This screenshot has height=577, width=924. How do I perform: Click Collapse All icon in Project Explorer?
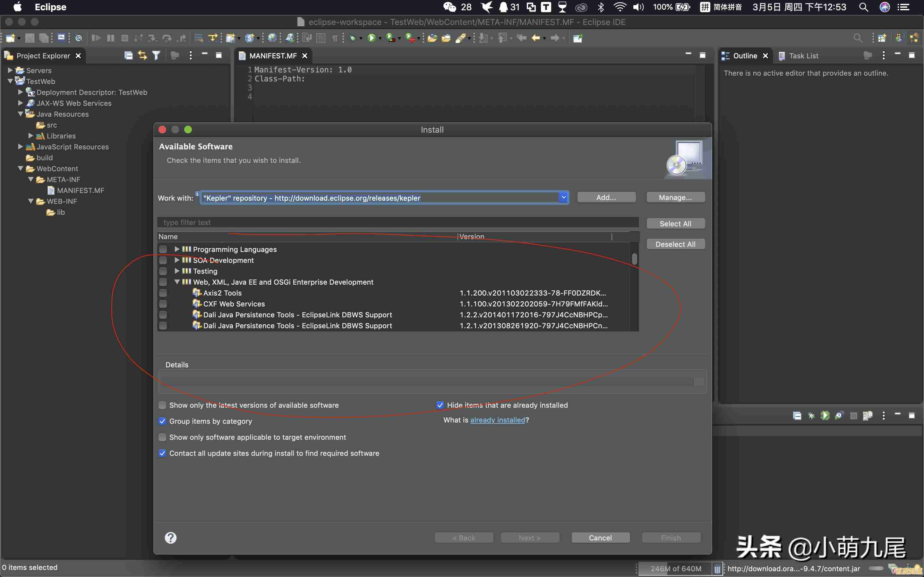click(x=129, y=56)
